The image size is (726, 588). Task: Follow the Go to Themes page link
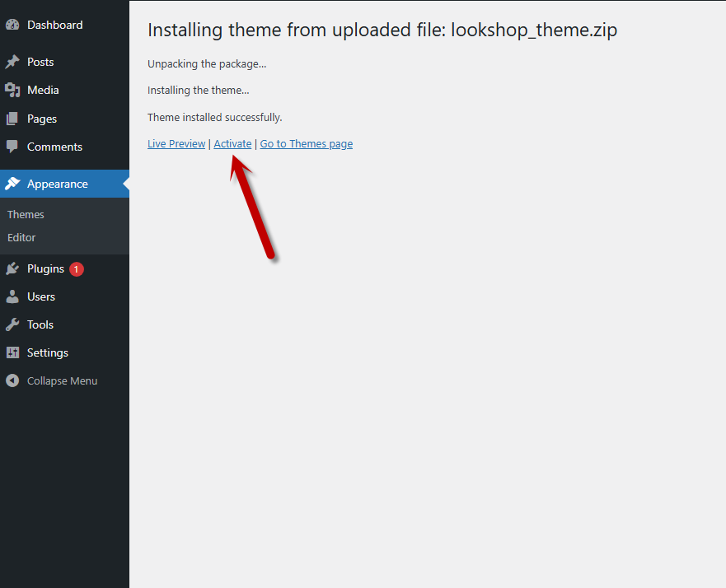coord(306,143)
